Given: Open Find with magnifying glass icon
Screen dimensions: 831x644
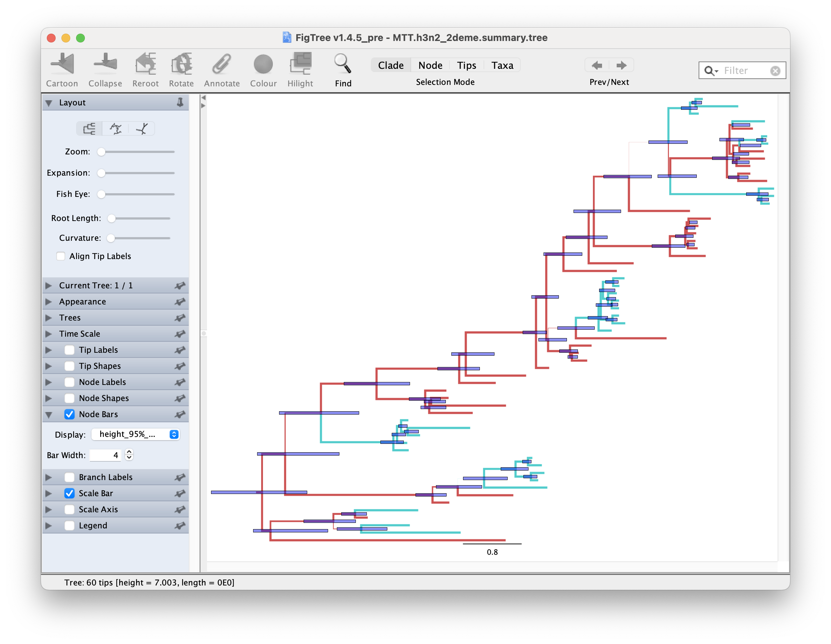Looking at the screenshot, I should tap(342, 64).
